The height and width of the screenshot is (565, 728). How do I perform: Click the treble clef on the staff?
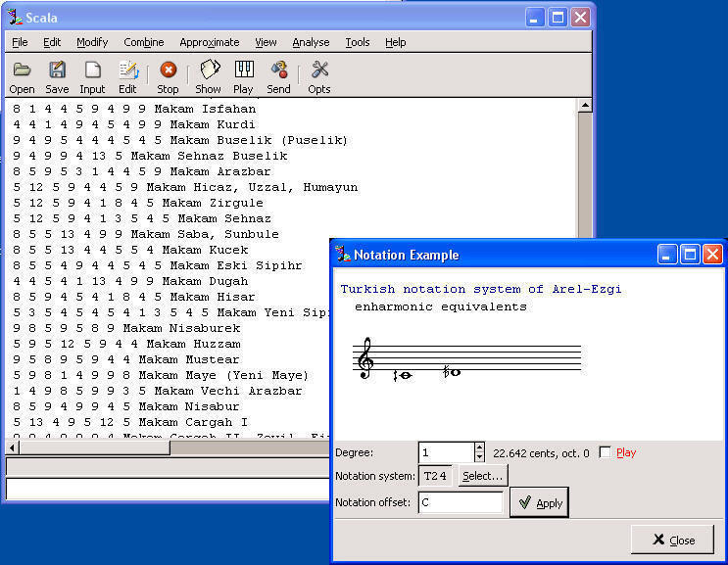pos(365,358)
